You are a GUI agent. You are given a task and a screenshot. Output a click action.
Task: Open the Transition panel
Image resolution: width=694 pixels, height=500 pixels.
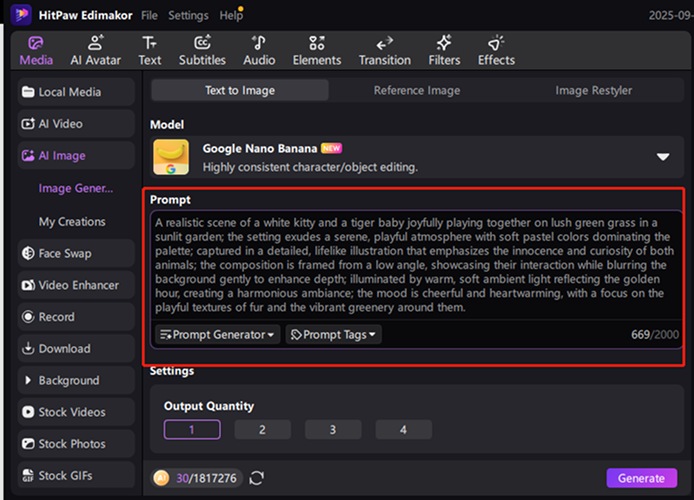coord(385,51)
